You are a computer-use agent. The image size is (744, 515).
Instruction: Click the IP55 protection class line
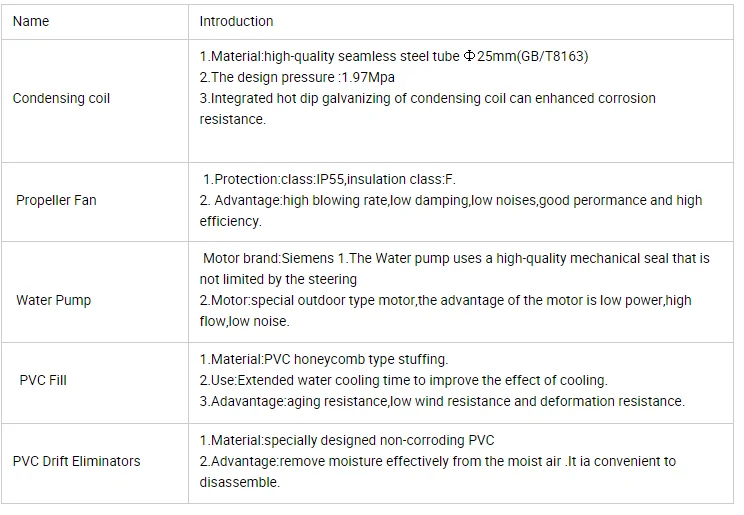pos(329,179)
